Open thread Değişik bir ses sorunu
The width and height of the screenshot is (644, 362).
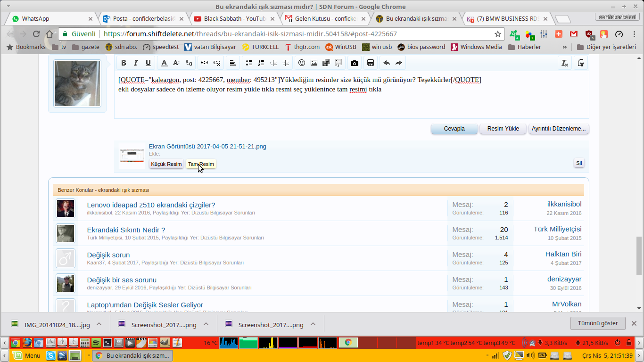pos(122,280)
